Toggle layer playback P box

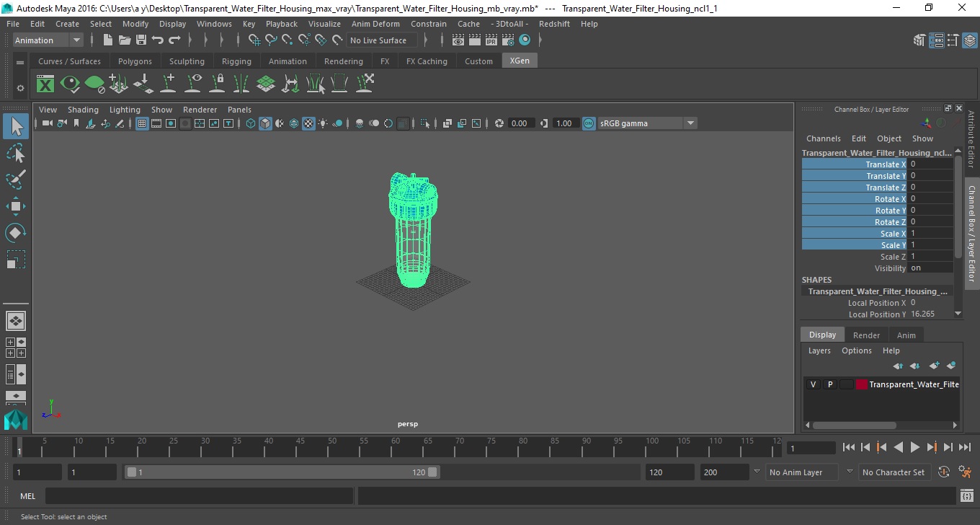coord(829,384)
